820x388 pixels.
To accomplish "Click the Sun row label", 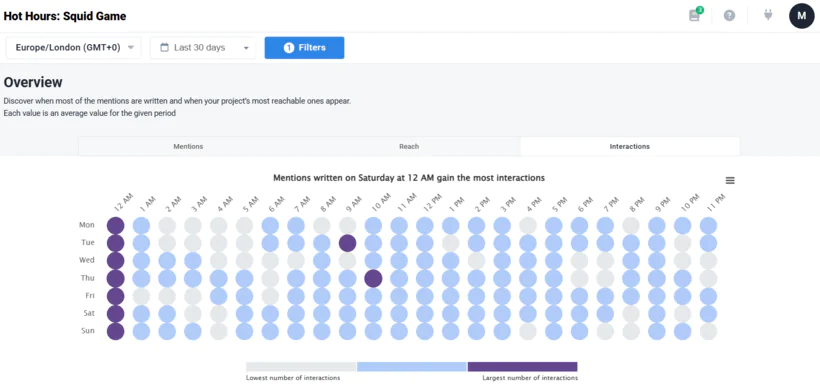I will tap(88, 331).
